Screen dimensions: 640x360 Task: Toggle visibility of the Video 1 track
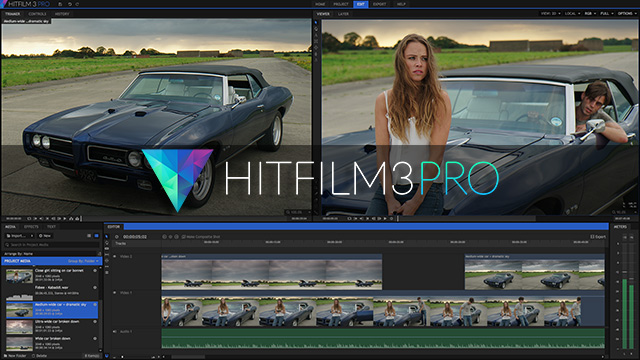tap(114, 293)
